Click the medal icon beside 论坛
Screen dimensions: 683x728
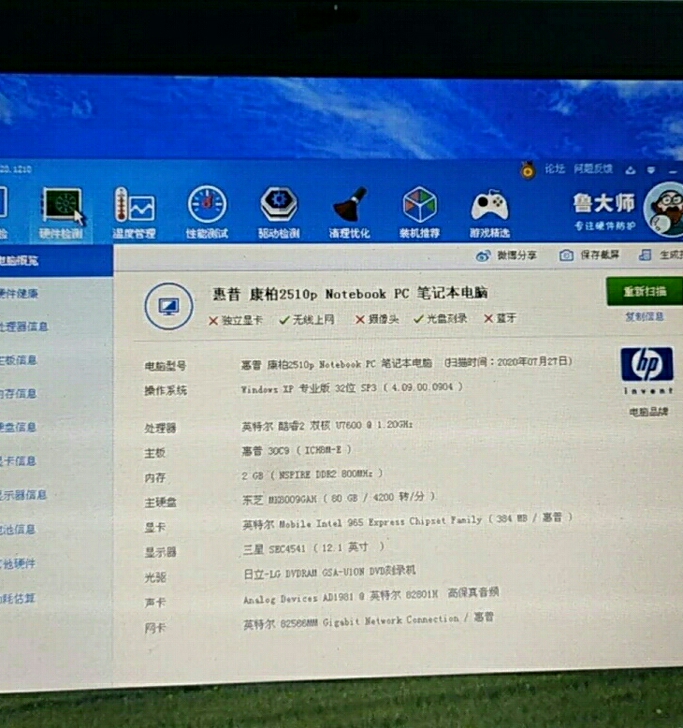click(x=527, y=170)
